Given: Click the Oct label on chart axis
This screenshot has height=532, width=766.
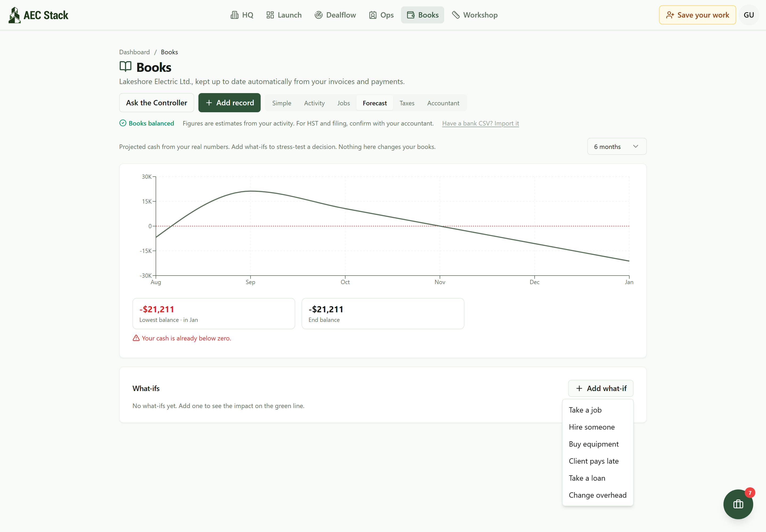Looking at the screenshot, I should (x=345, y=282).
